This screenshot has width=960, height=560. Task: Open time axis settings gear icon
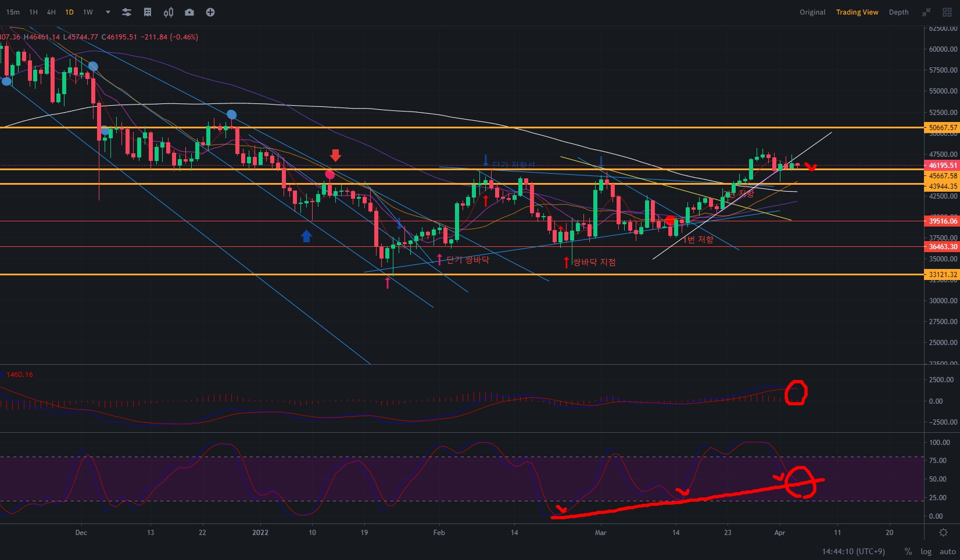(x=943, y=533)
